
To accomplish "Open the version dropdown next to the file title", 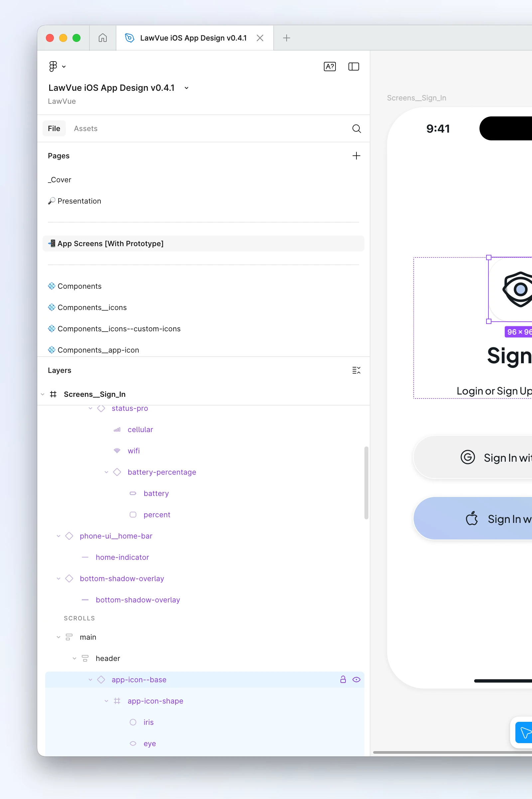I will 186,88.
